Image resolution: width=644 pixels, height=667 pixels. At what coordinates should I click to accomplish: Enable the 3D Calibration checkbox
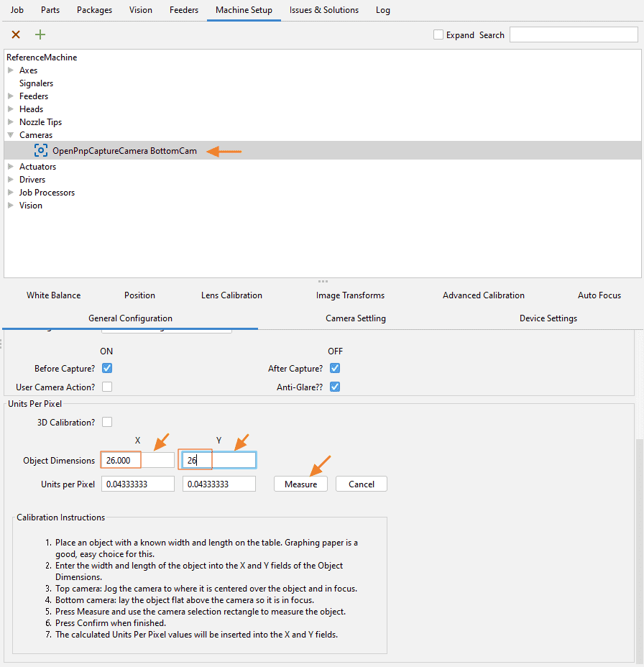(x=107, y=422)
